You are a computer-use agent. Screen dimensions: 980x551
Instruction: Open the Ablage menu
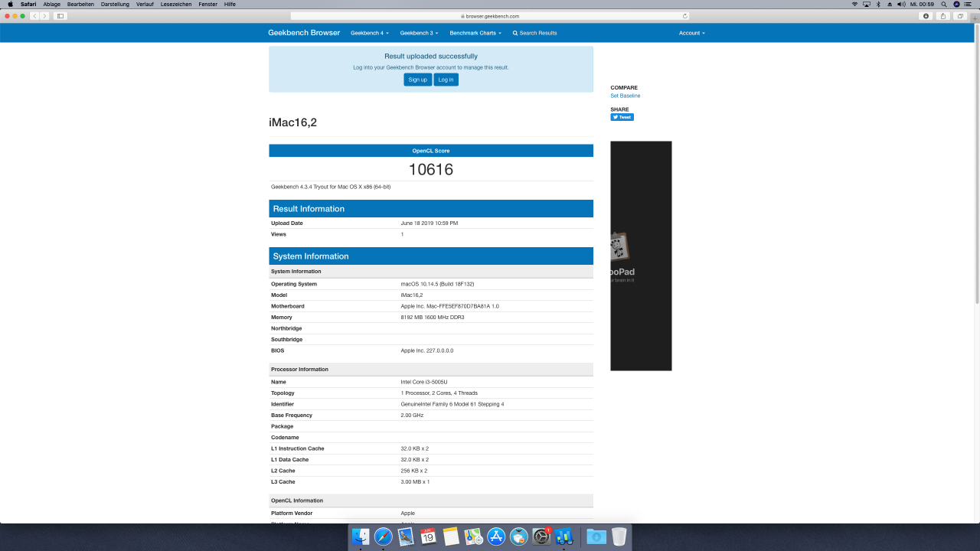[x=52, y=4]
